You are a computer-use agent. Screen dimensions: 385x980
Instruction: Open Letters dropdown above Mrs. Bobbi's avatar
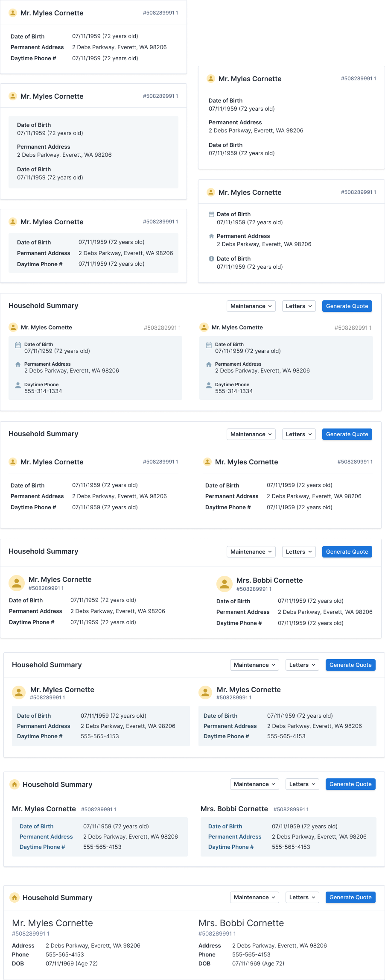pyautogui.click(x=298, y=552)
